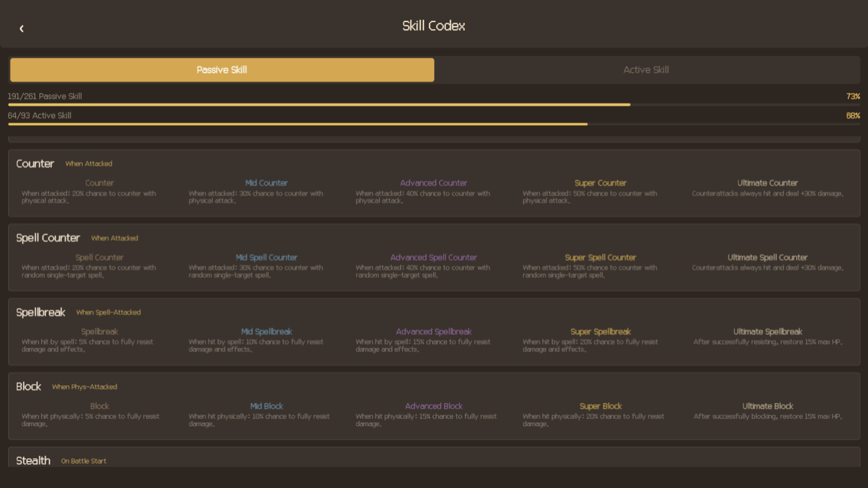Click the 73% passive completion value
This screenshot has width=868, height=488.
click(853, 96)
